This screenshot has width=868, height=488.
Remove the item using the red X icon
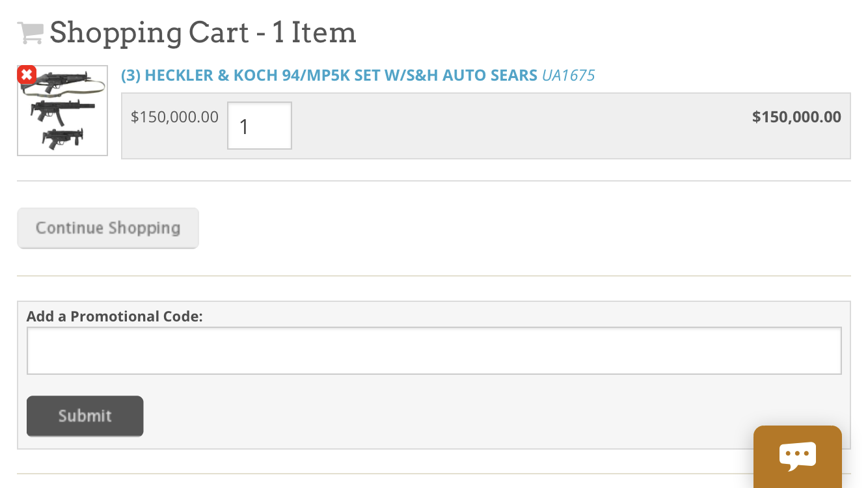pos(27,75)
